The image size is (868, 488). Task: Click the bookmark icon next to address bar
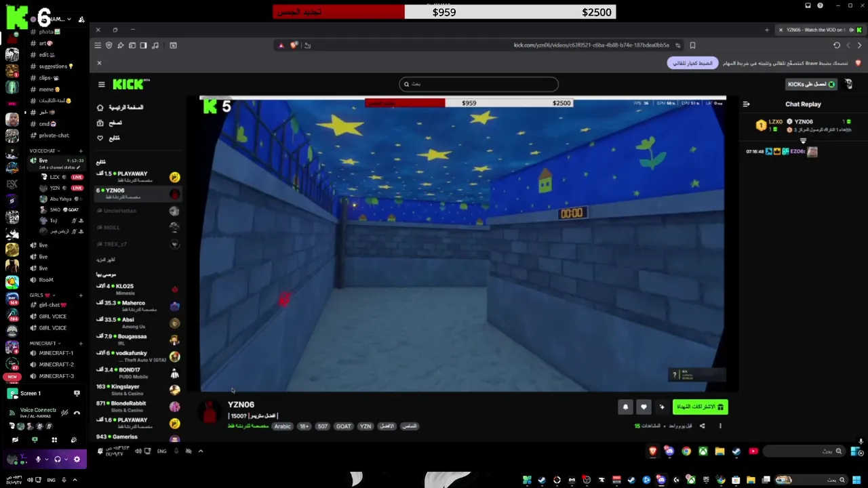point(692,45)
